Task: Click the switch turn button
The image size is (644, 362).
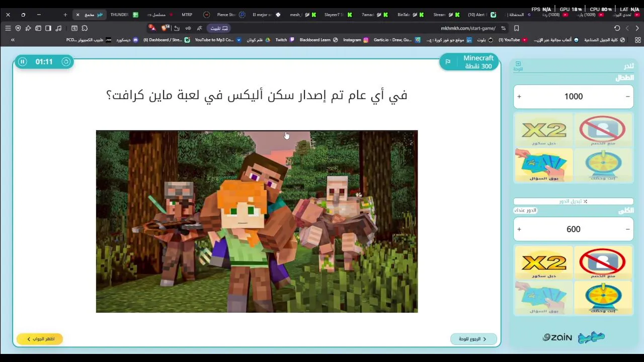Action: tap(574, 201)
